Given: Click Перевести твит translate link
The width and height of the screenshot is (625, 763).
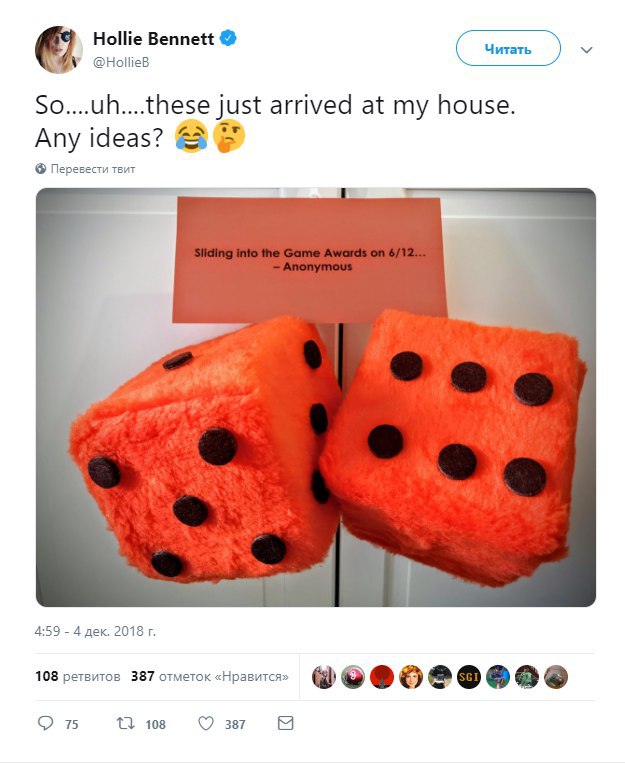Looking at the screenshot, I should [x=93, y=169].
